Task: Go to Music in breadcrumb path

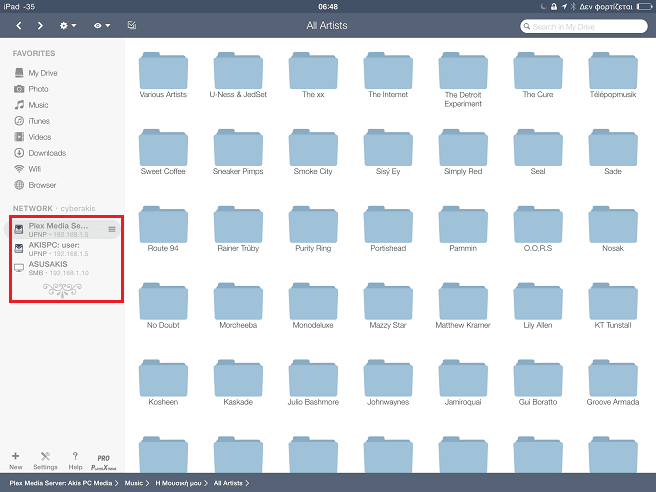Action: [x=133, y=484]
